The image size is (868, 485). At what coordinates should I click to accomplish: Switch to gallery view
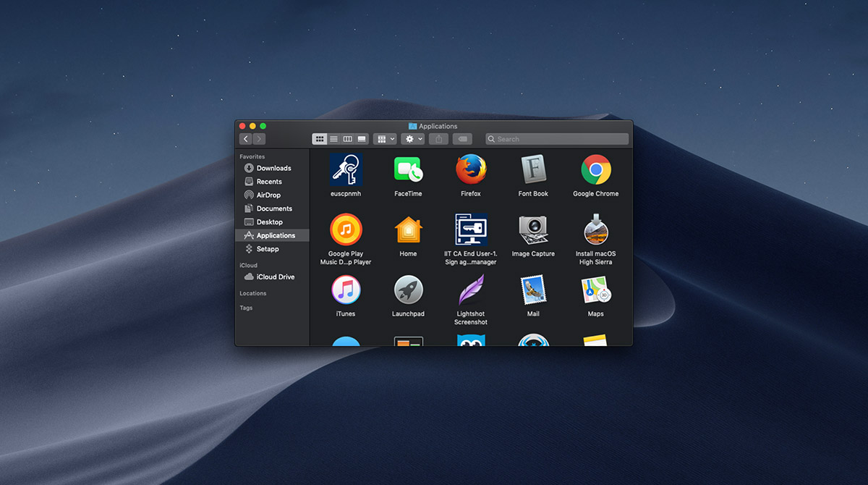pyautogui.click(x=361, y=138)
